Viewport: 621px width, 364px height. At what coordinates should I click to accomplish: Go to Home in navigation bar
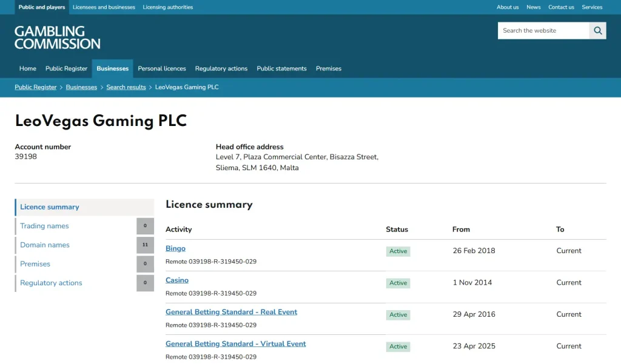click(x=28, y=68)
